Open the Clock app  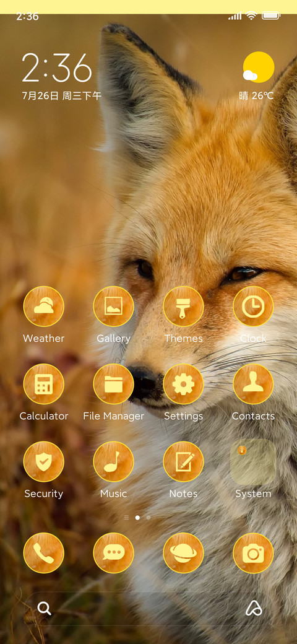click(253, 307)
